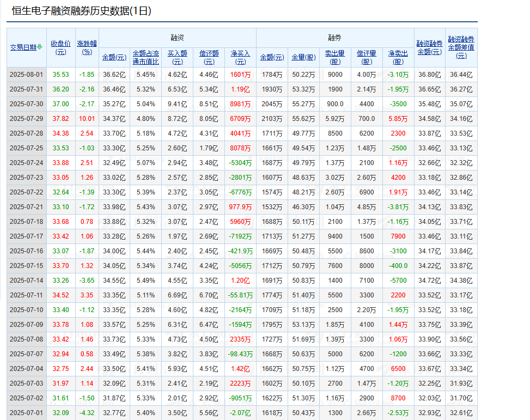
Task: Select date cell 2025-07-18
Action: [x=27, y=222]
